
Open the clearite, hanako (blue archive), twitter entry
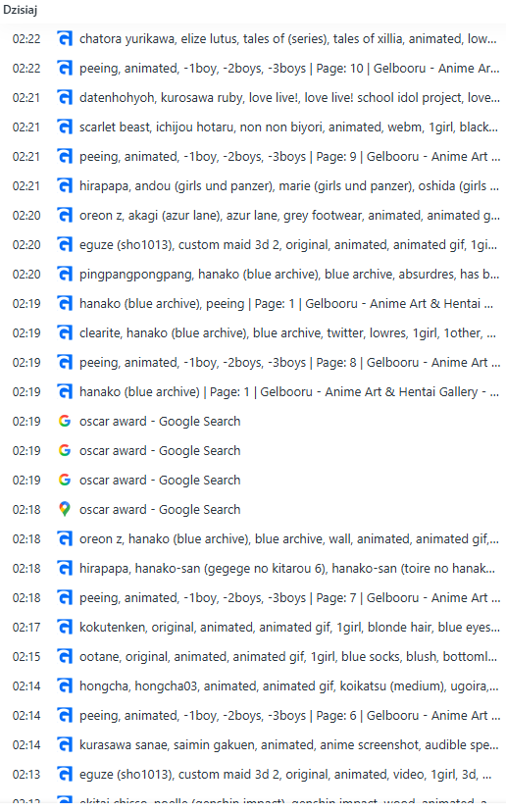(287, 333)
